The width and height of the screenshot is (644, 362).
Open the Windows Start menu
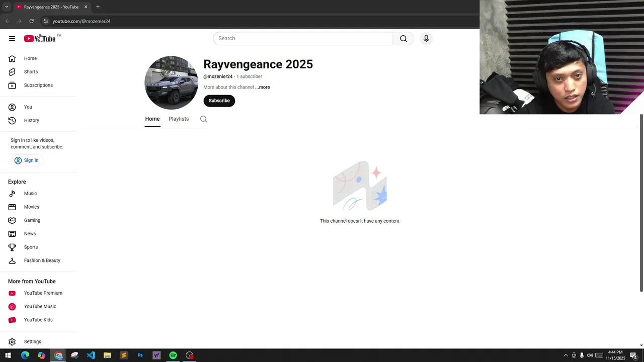[x=8, y=355]
